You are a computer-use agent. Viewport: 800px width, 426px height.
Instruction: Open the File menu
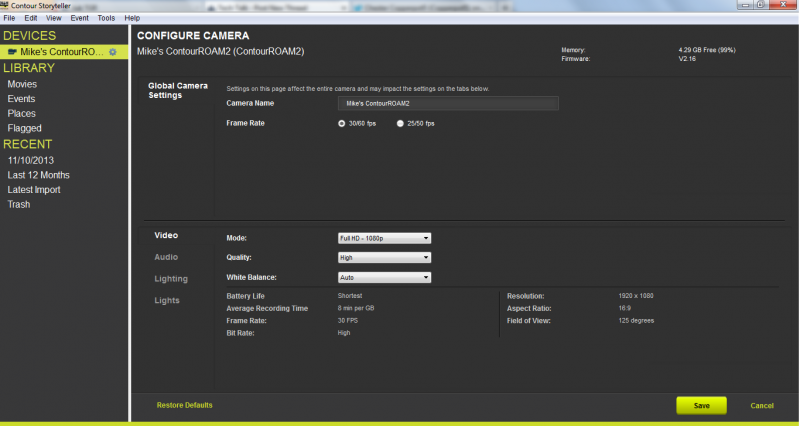(9, 18)
